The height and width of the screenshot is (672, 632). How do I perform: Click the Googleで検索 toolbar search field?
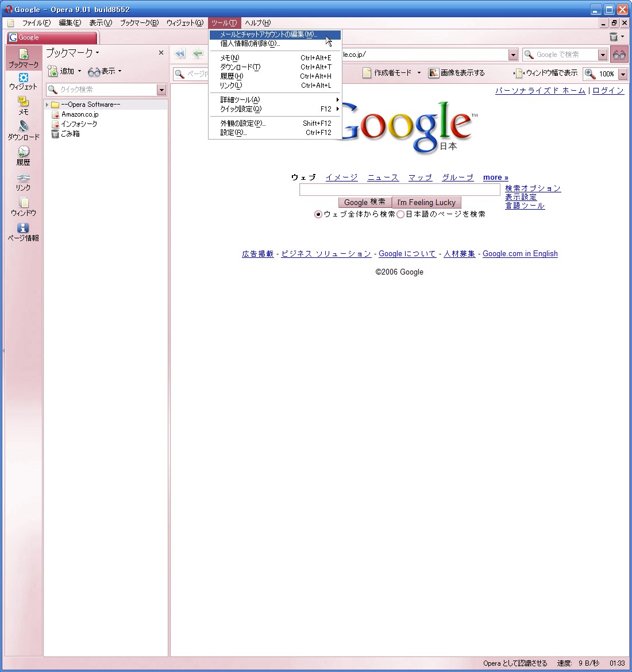[560, 55]
